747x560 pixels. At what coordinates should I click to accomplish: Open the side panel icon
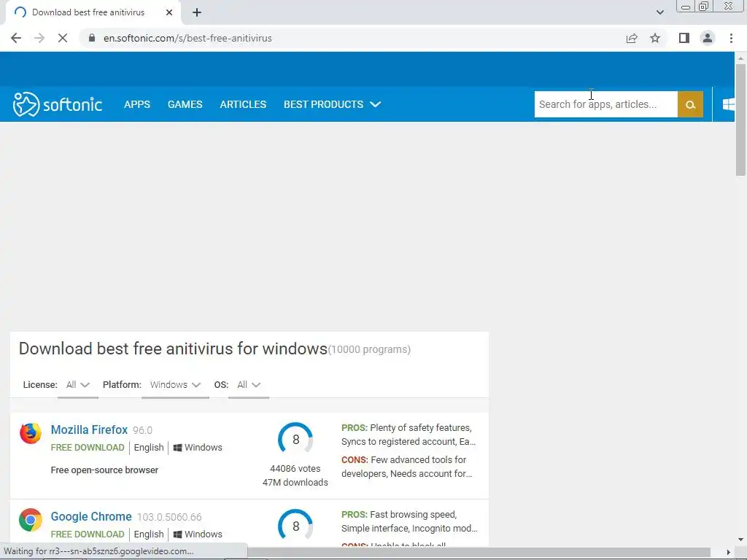pyautogui.click(x=684, y=38)
